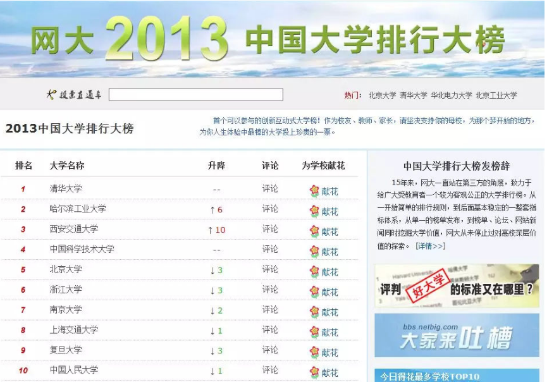Open the 大家来吐槽 forum banner
The width and height of the screenshot is (554, 392).
click(457, 336)
